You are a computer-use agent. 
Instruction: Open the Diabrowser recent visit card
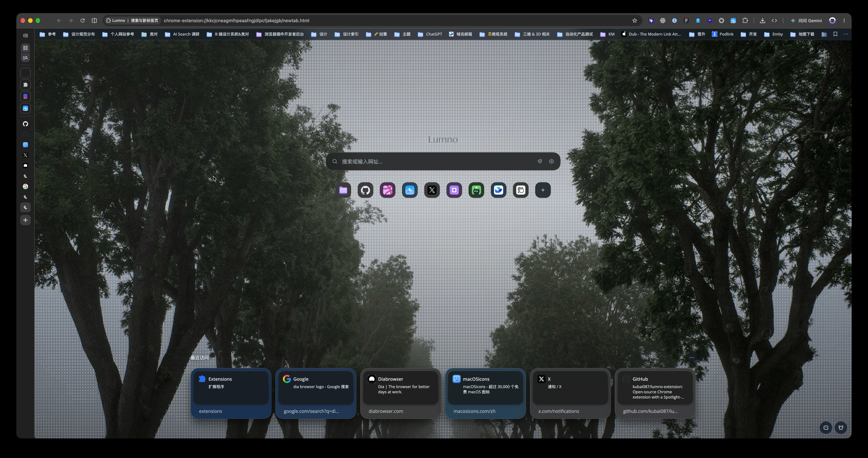(x=400, y=393)
